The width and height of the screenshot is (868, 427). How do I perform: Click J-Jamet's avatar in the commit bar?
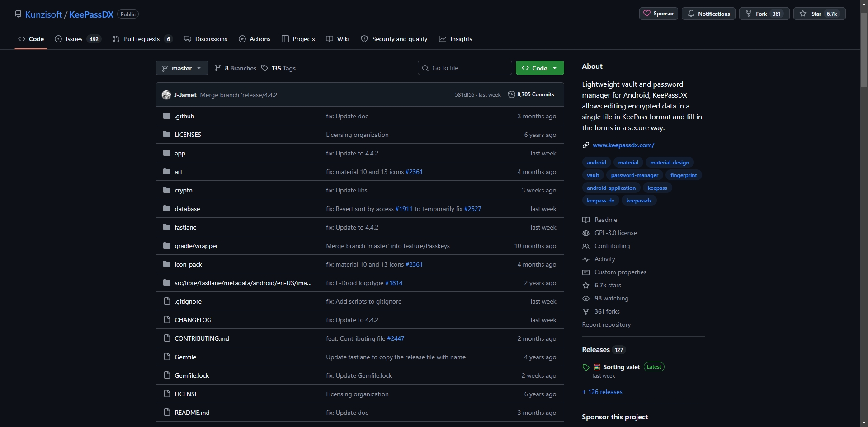166,95
